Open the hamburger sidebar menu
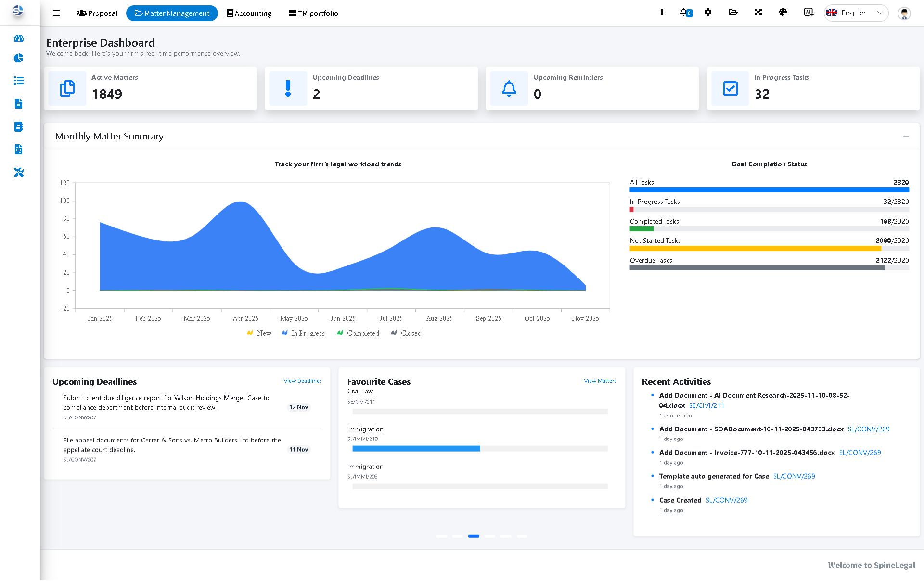Viewport: 924px width, 581px height. (x=56, y=13)
